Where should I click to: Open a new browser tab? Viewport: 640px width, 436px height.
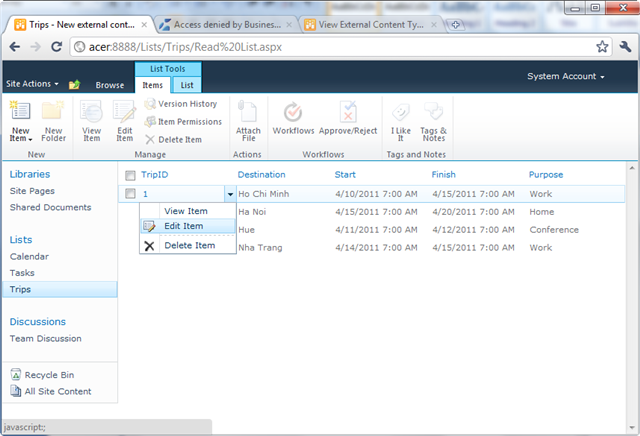pos(455,24)
